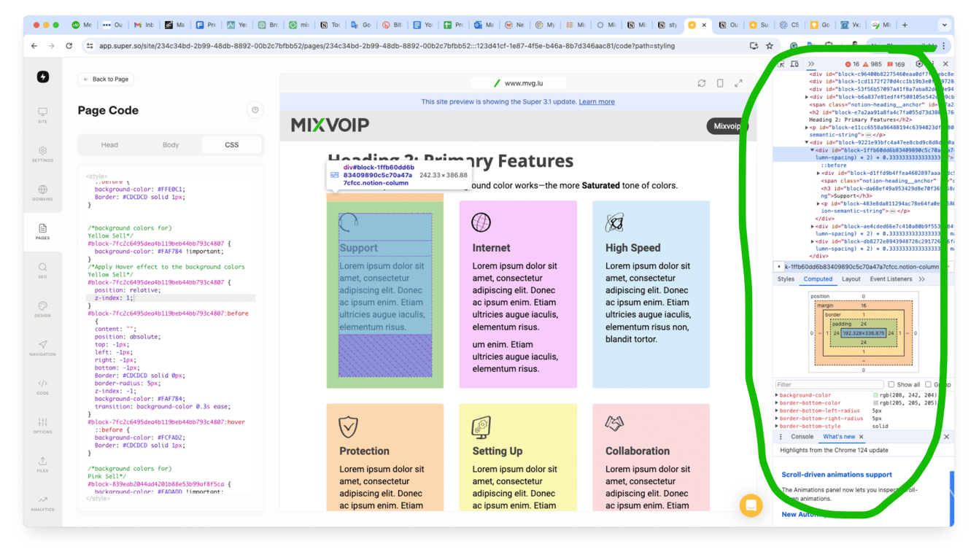Show more sidebar tabs after Event Listeners

pyautogui.click(x=922, y=279)
